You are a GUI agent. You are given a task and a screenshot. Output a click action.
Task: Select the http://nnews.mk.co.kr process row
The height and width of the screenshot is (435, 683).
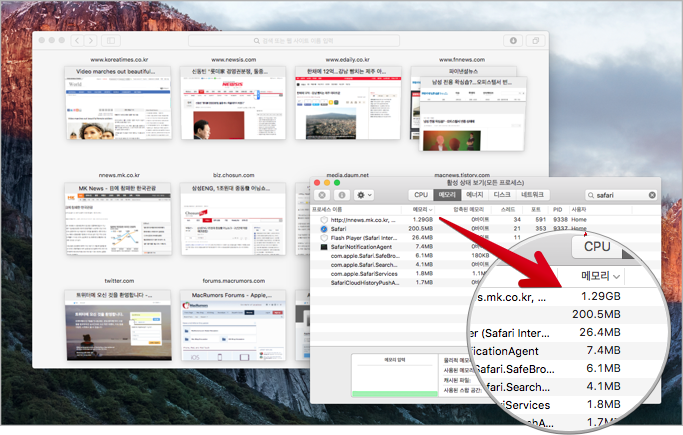pyautogui.click(x=485, y=220)
